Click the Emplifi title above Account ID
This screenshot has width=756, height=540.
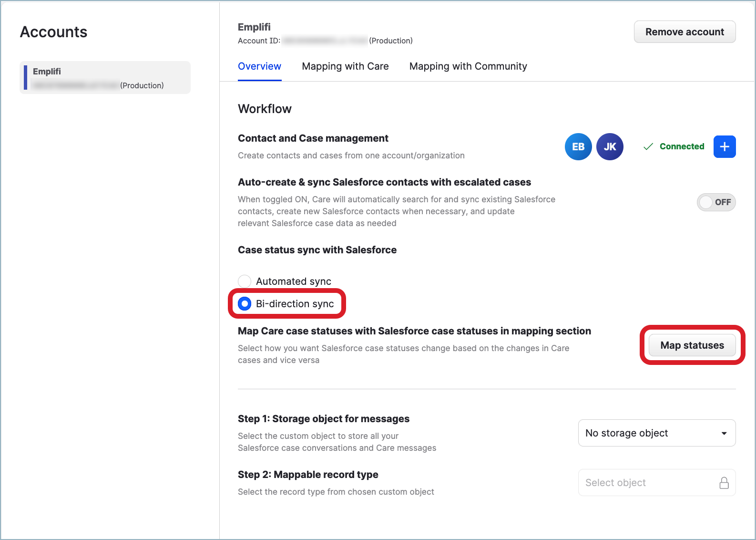(254, 27)
